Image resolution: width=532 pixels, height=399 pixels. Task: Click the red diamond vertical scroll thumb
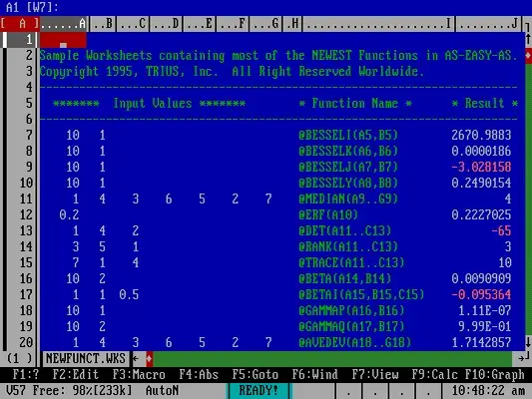click(x=528, y=55)
